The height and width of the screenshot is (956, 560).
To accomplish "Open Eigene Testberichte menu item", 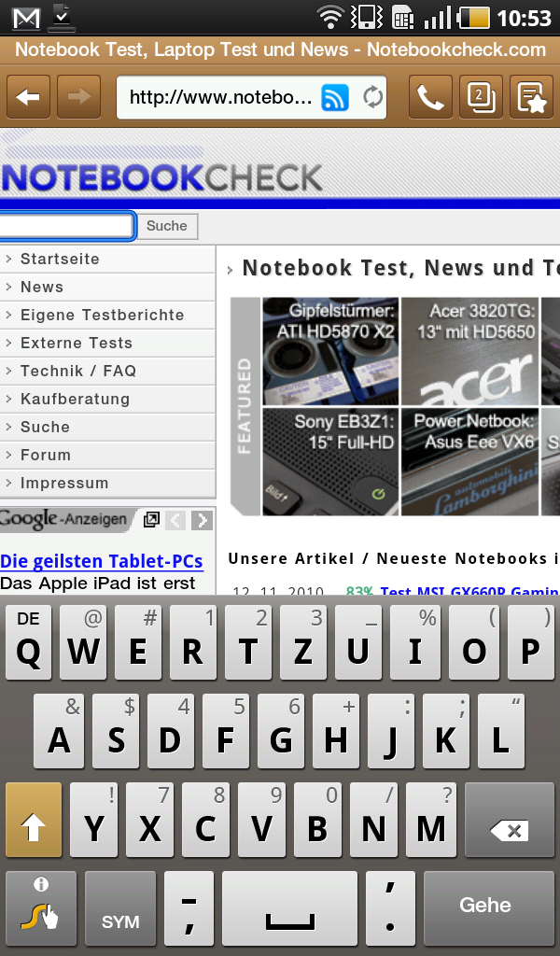I will 107,316.
